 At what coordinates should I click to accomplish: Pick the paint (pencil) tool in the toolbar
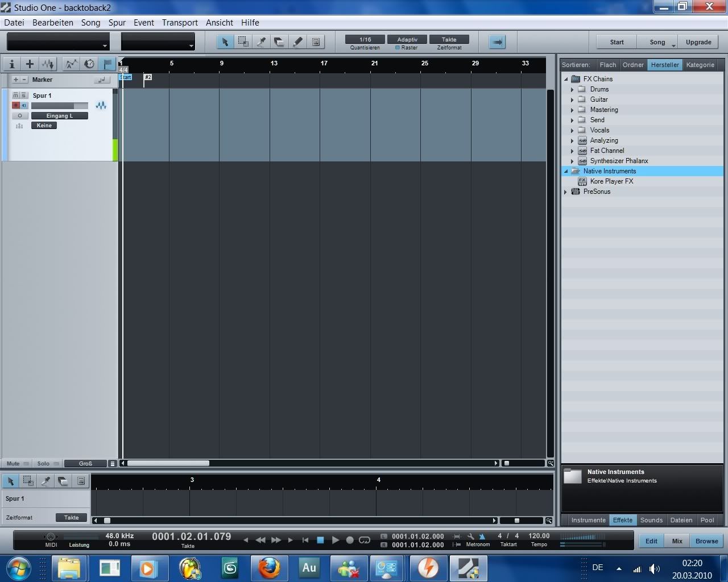pyautogui.click(x=297, y=41)
